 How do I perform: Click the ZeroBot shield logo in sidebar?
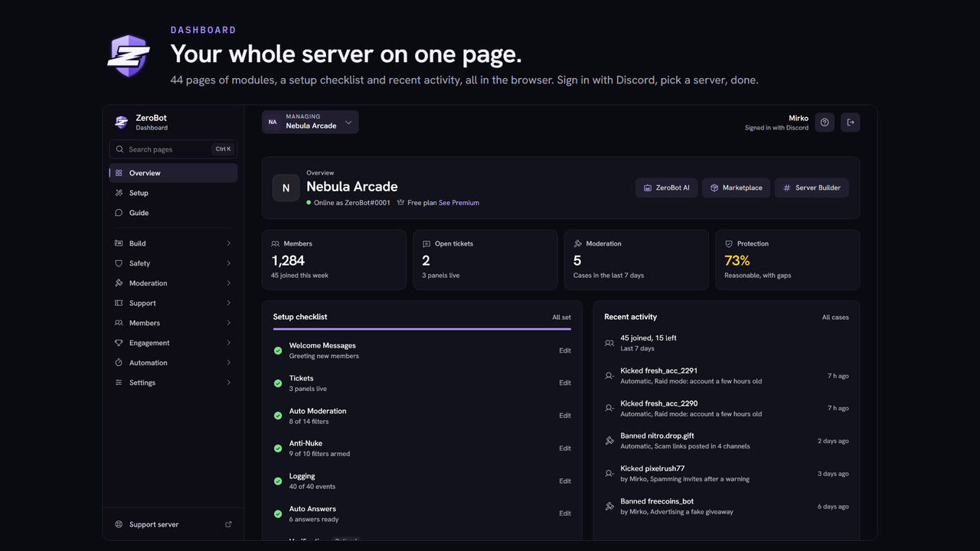(121, 122)
